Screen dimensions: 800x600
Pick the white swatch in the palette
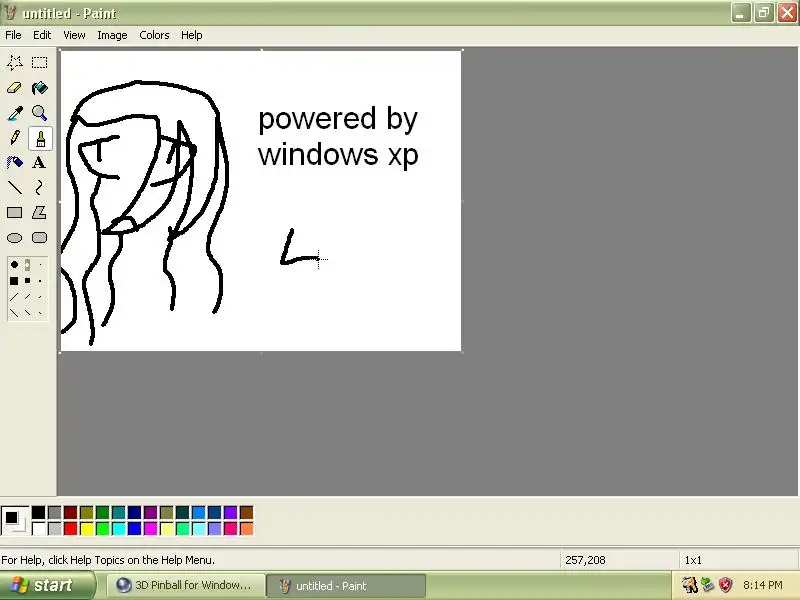point(39,528)
